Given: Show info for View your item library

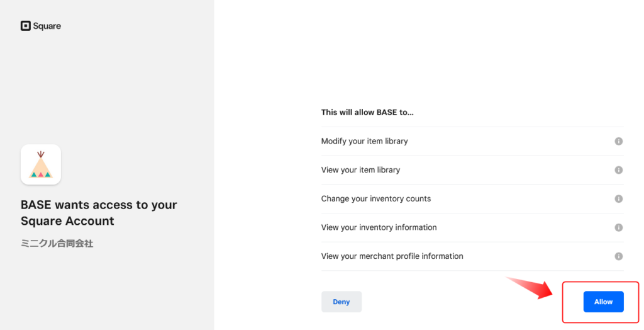Looking at the screenshot, I should click(x=618, y=170).
